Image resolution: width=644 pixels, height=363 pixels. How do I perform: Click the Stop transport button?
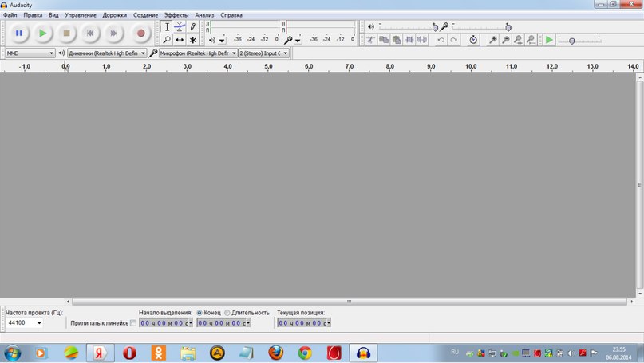pyautogui.click(x=66, y=34)
